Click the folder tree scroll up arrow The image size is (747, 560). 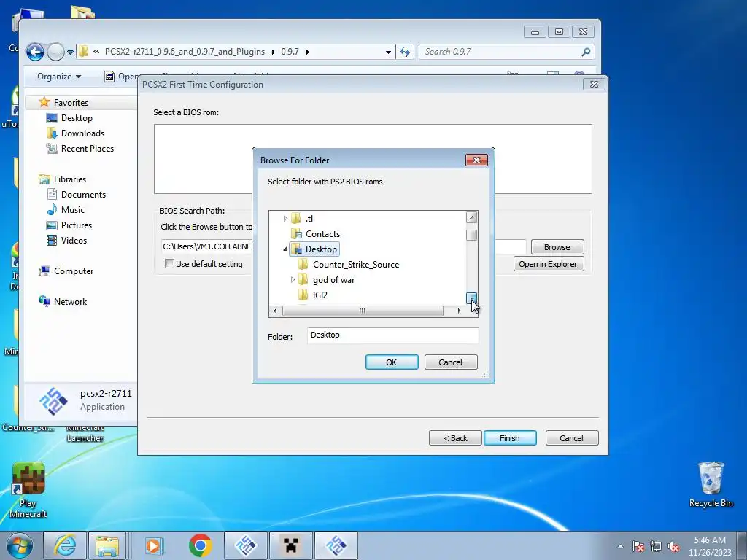coord(472,217)
